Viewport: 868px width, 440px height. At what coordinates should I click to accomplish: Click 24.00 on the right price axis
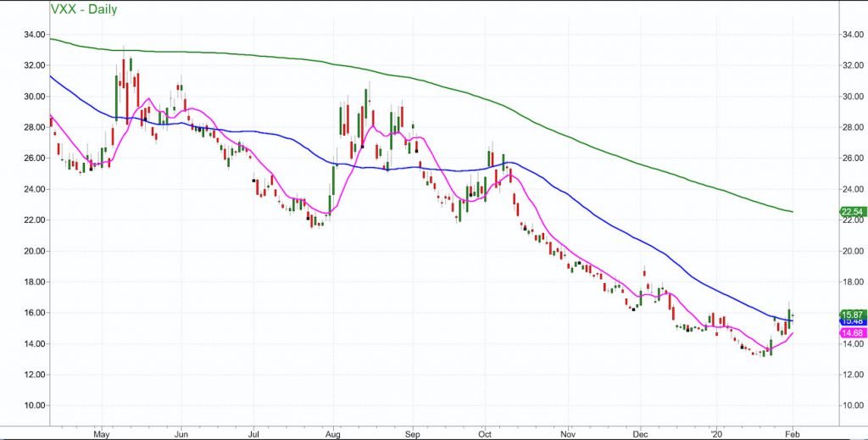pyautogui.click(x=851, y=189)
